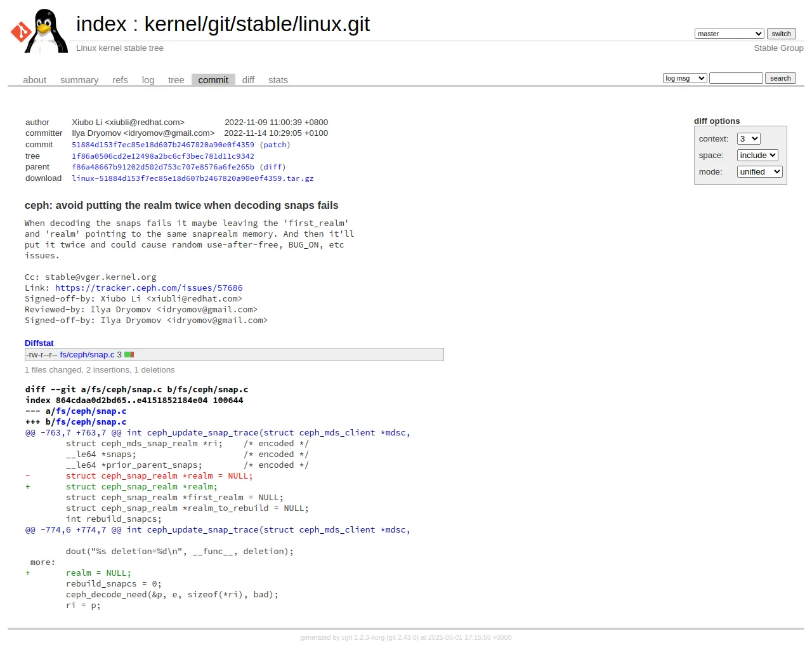The image size is (812, 650).
Task: Open fs/ceph/snap.c in diffstat row
Action: (x=88, y=355)
